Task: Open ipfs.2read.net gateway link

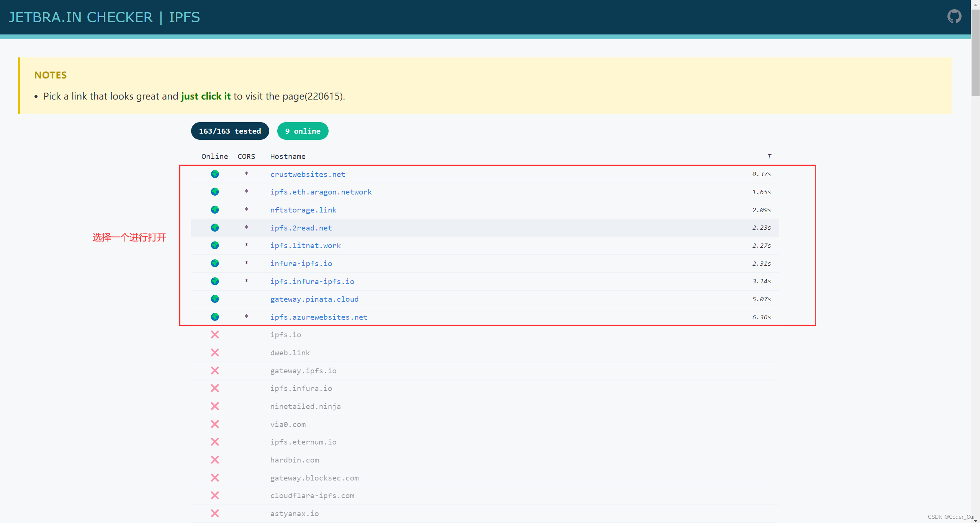Action: (x=301, y=228)
